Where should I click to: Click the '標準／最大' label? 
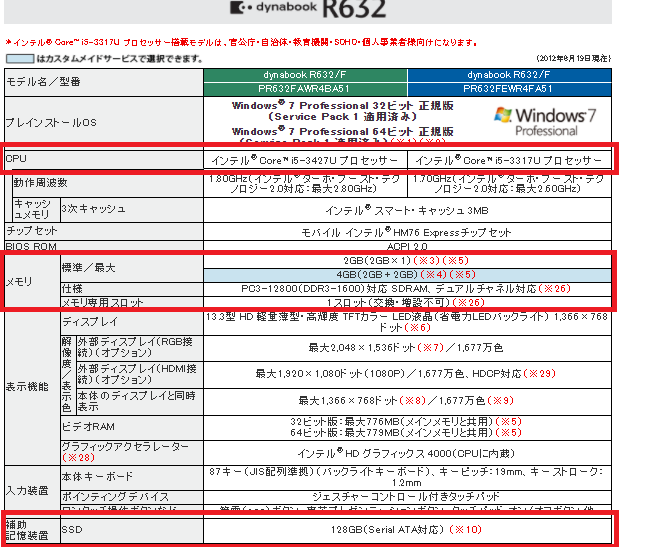[88, 268]
